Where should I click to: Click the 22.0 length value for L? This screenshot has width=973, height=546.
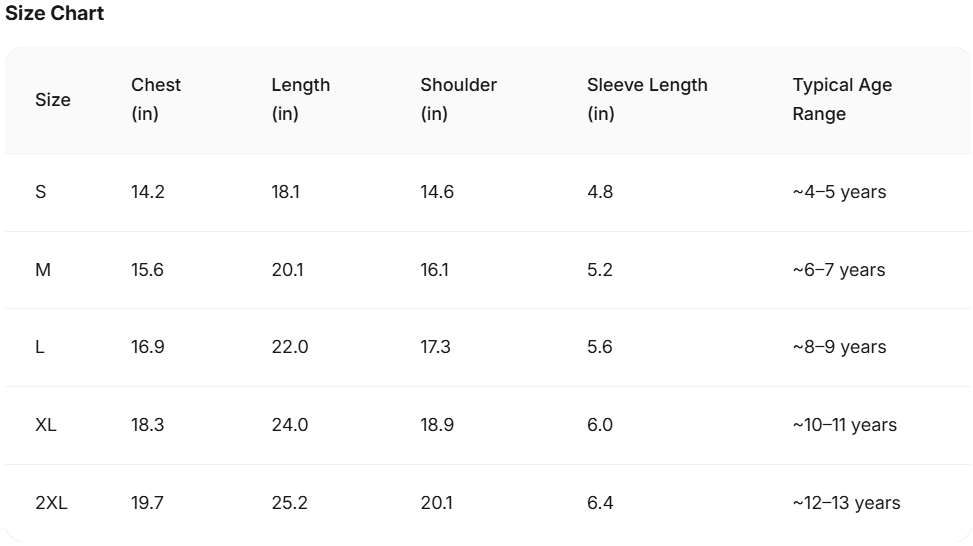(290, 347)
